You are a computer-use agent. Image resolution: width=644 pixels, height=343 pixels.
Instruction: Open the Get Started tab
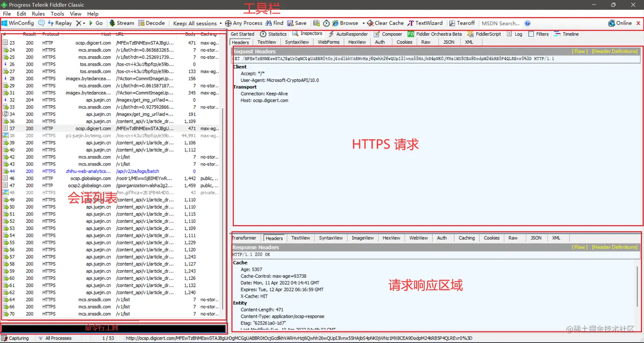[242, 34]
